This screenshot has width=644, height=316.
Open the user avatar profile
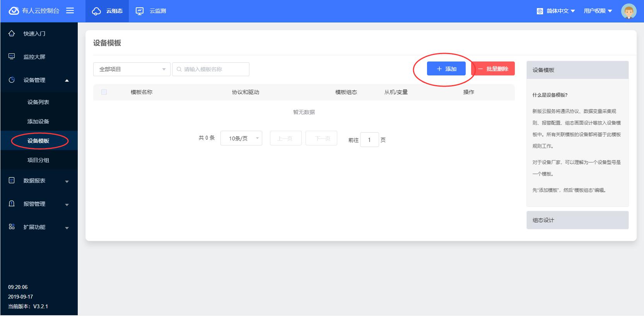point(629,11)
